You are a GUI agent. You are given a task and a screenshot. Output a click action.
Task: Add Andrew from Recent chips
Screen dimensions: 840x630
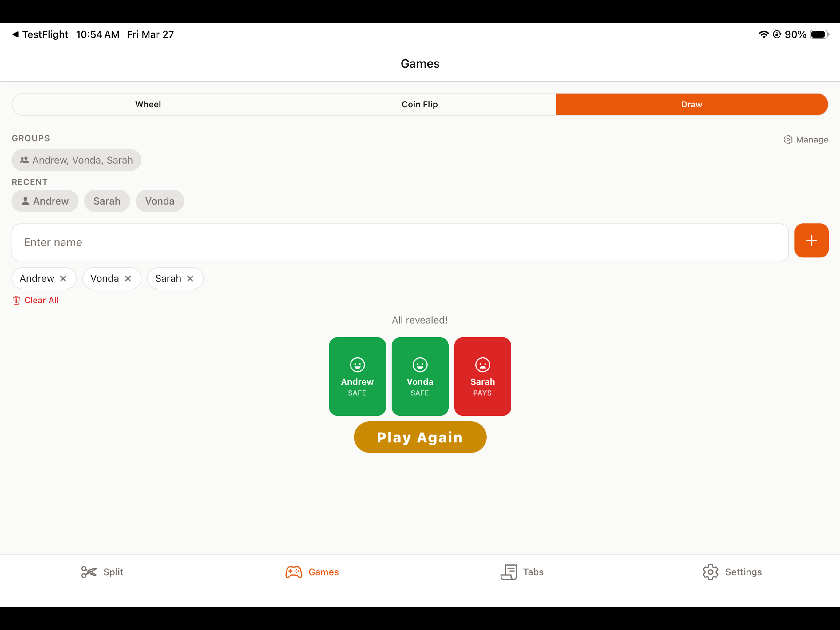click(45, 201)
